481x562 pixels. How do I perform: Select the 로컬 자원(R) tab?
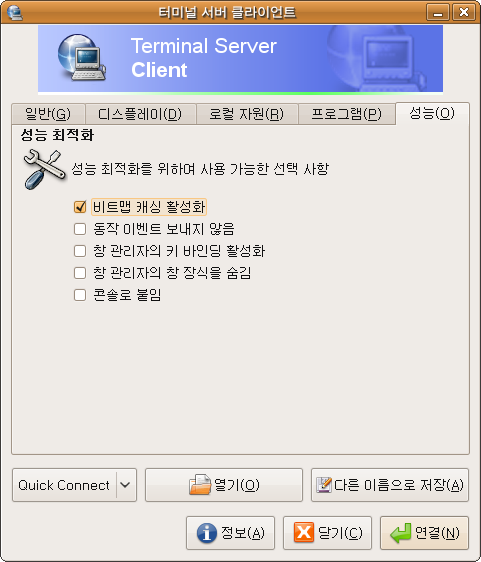(247, 114)
